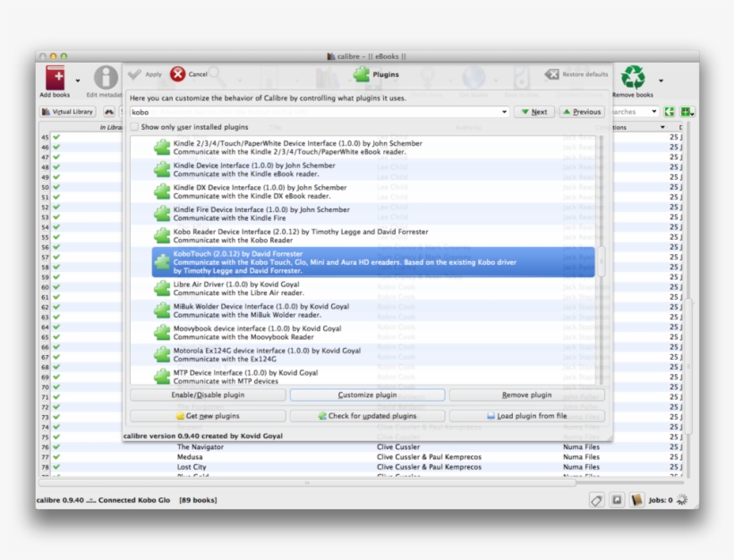Click row number 60 in library list
This screenshot has width=734, height=560.
coord(45,287)
